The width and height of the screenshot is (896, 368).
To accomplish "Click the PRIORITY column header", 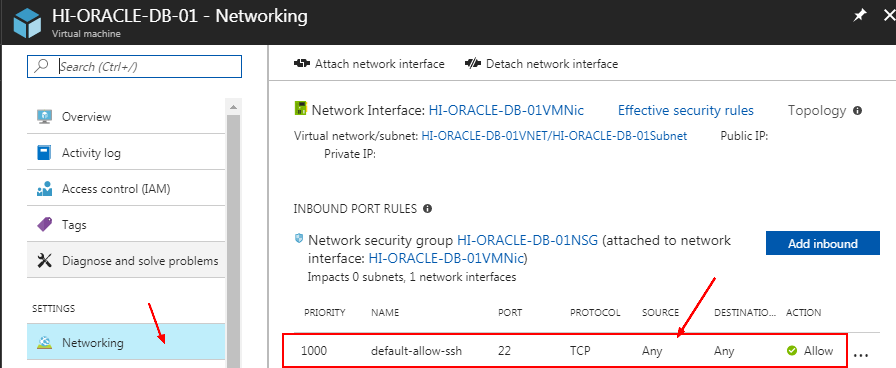I will [325, 313].
